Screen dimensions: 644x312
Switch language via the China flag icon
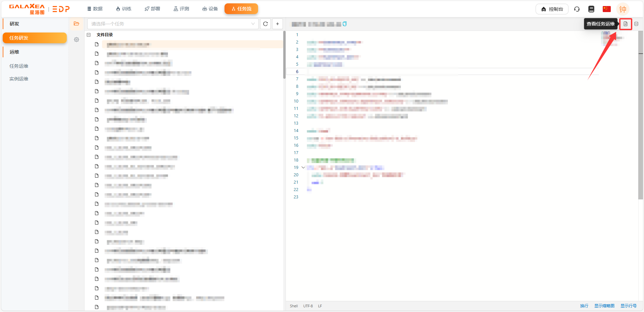click(606, 9)
